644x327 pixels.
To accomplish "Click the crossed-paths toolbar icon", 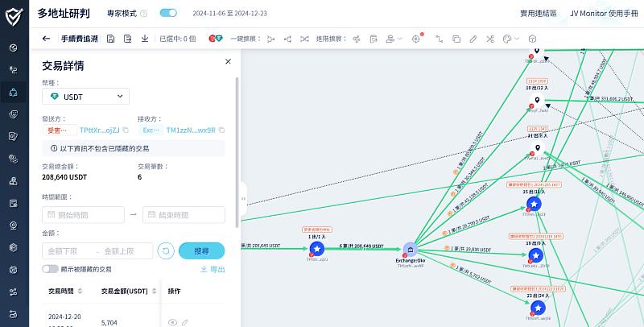I will [x=490, y=39].
